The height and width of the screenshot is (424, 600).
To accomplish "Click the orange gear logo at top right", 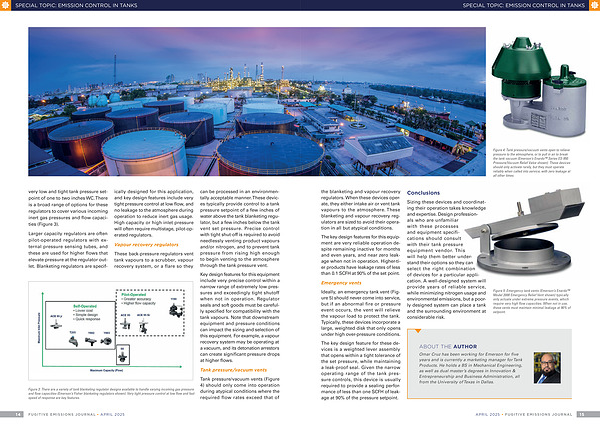I will tap(595, 5).
